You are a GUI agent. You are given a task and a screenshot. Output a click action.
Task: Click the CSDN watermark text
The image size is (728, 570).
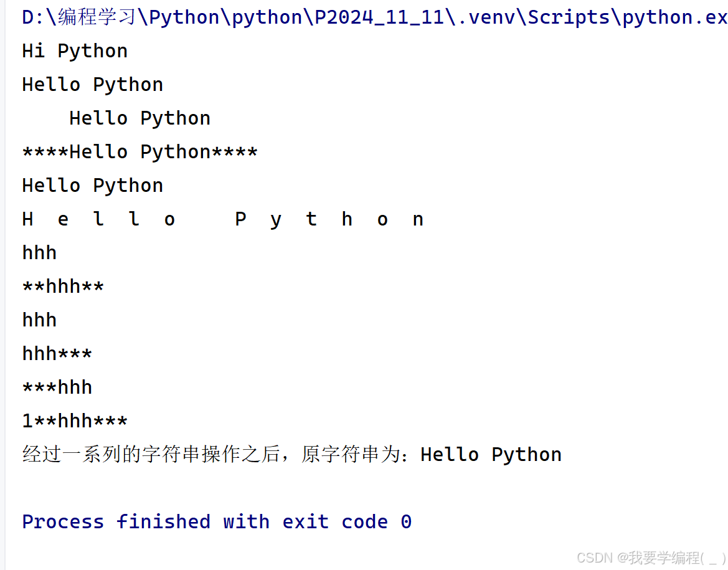(651, 558)
